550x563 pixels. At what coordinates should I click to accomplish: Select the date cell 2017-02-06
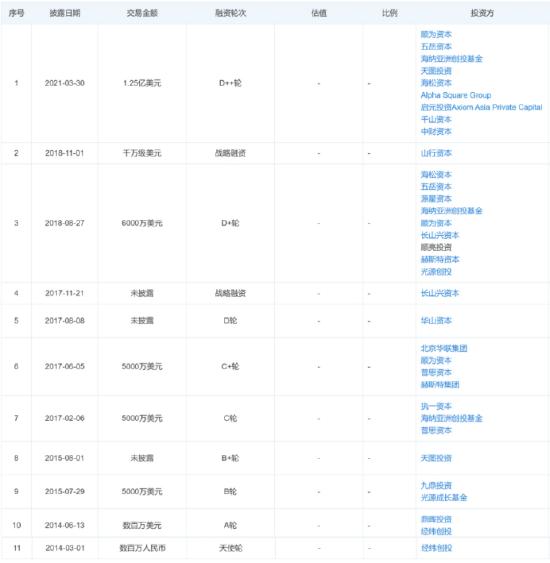pyautogui.click(x=65, y=418)
